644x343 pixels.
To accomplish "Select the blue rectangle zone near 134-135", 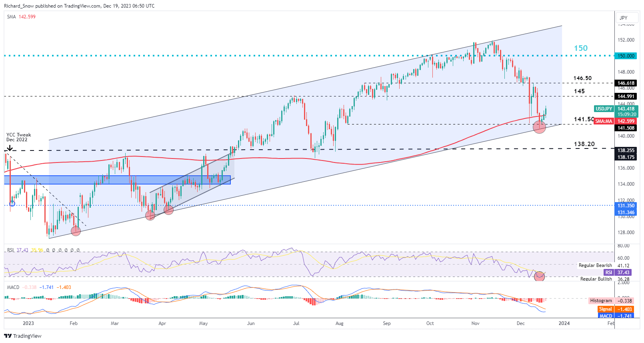I will [x=117, y=180].
